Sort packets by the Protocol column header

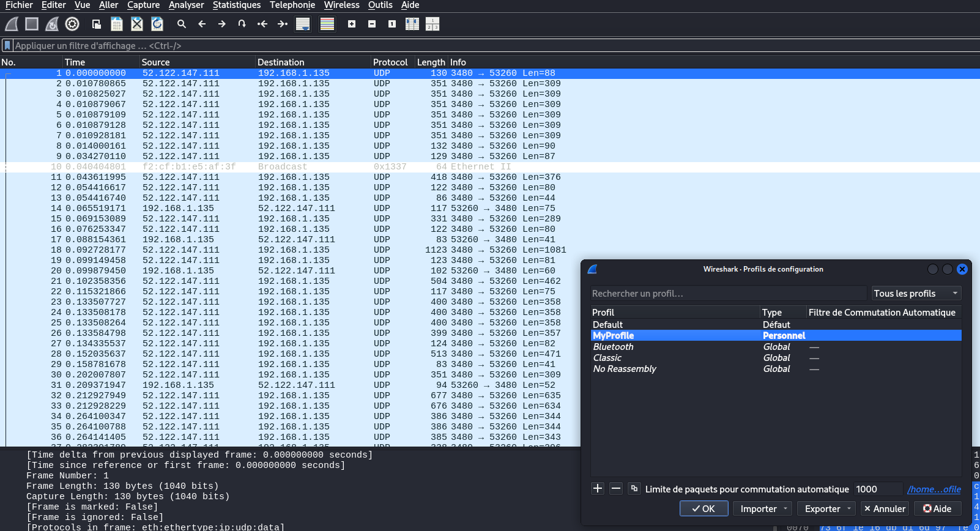393,62
